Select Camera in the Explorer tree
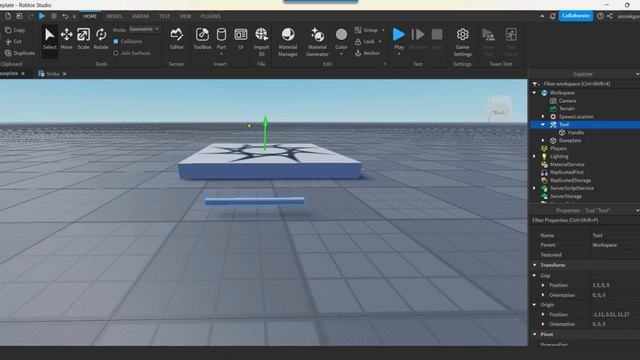Screen dimensions: 640x360 pos(567,100)
